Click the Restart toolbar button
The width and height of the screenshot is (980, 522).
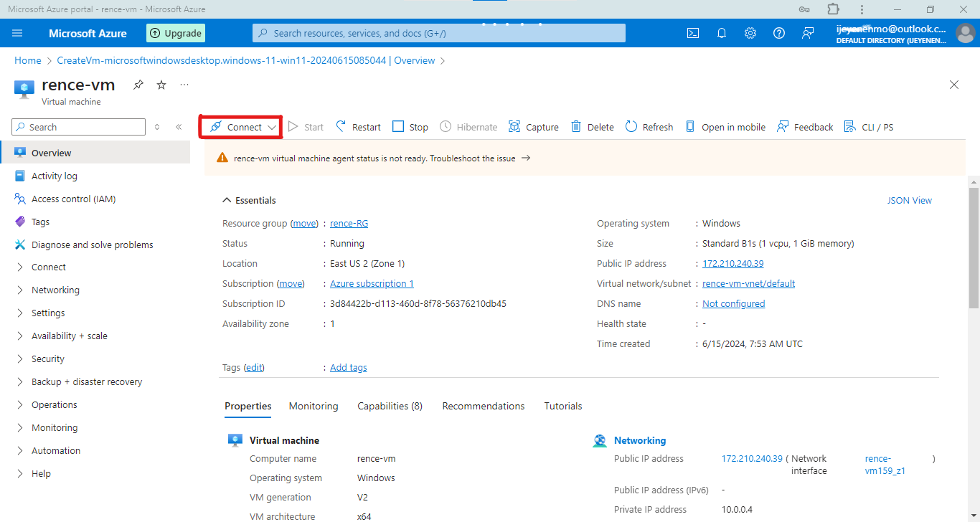pos(358,127)
